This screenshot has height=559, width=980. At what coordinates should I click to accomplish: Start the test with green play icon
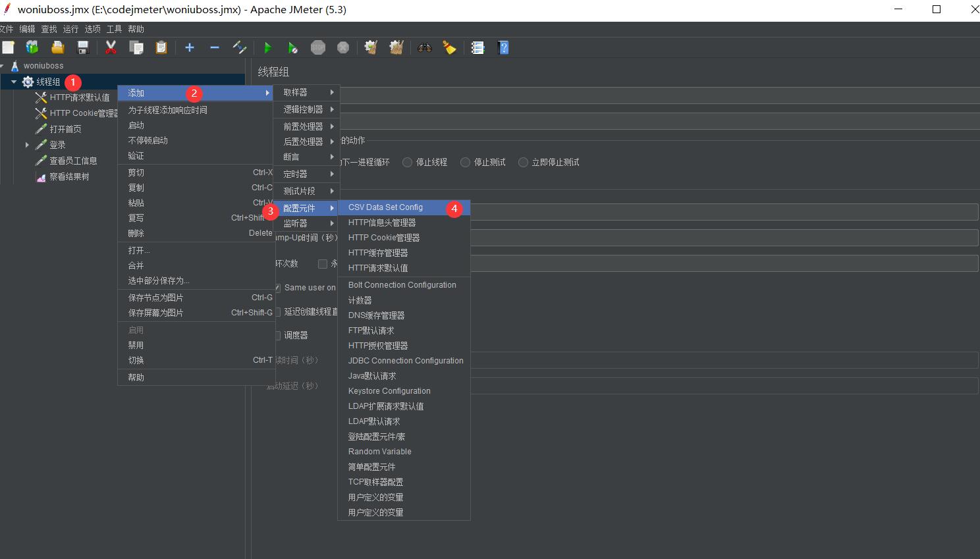[268, 47]
